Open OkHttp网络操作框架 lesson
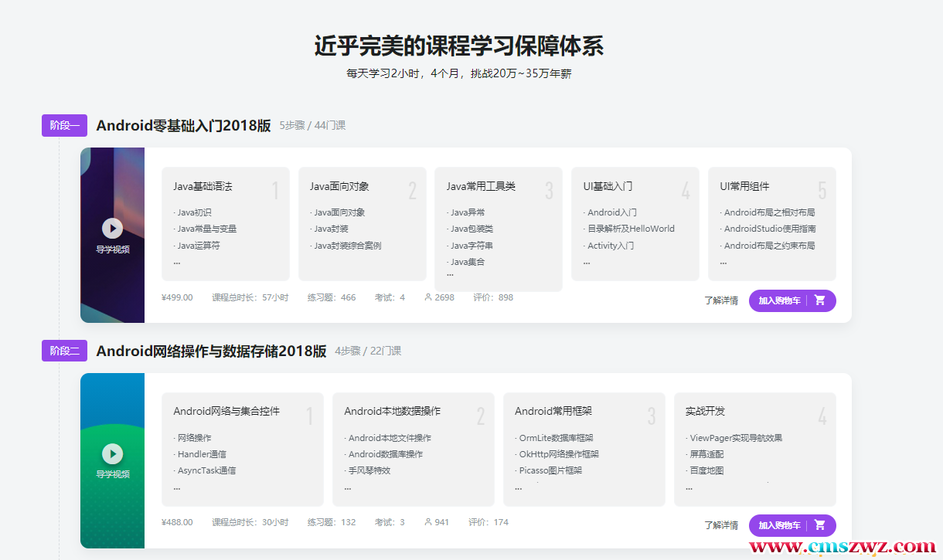This screenshot has width=943, height=560. click(558, 454)
